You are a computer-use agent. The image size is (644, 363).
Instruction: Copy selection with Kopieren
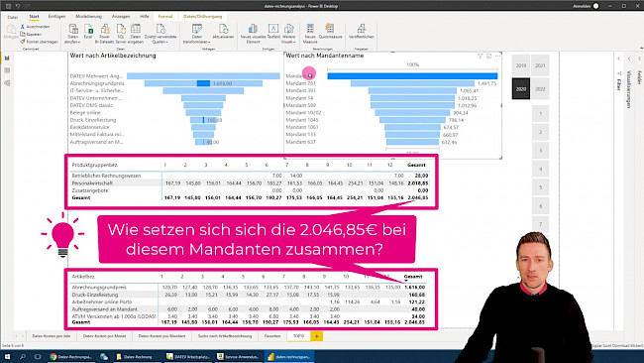(32, 34)
